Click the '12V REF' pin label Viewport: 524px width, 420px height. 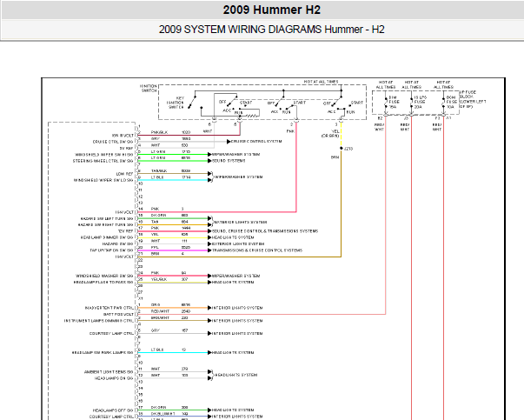(x=125, y=231)
